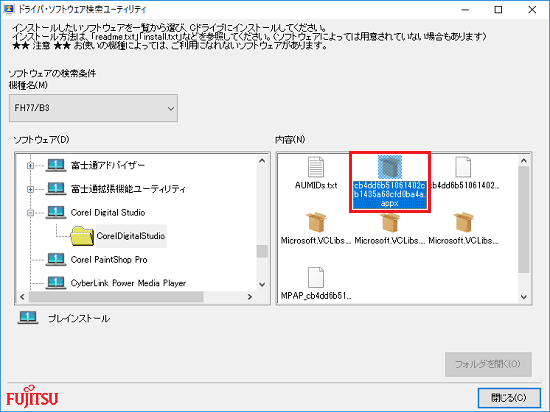
Task: Select the CyberLink Power Media Player computer icon
Action: (x=56, y=283)
